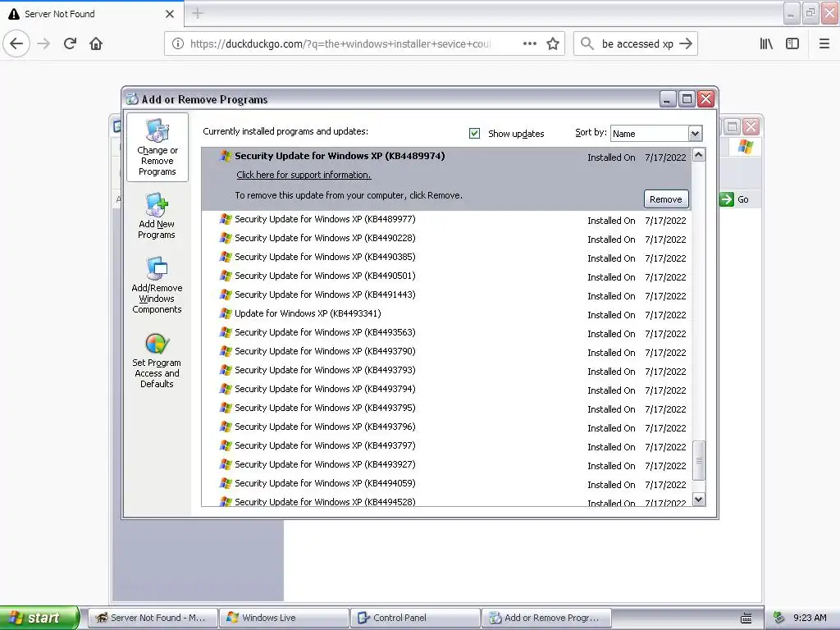The image size is (840, 630).
Task: Go to Firefox home page icon
Action: pyautogui.click(x=96, y=44)
